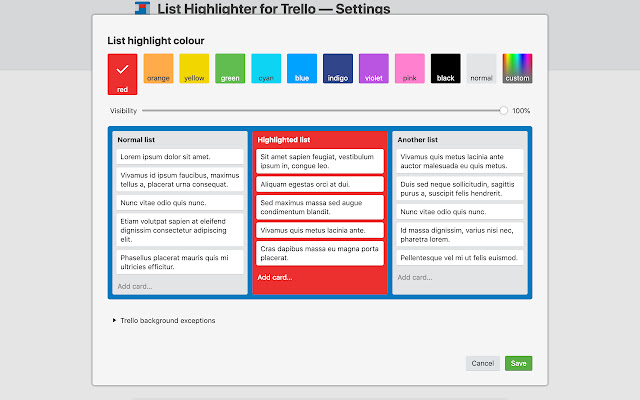Select the indigo colour swatch
Image resolution: width=640 pixels, height=400 pixels.
point(338,69)
